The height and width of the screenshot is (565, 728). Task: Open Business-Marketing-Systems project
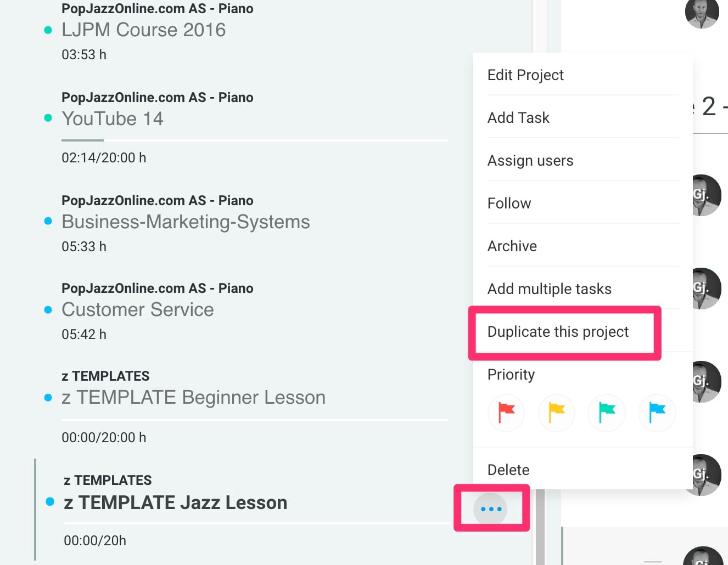186,222
